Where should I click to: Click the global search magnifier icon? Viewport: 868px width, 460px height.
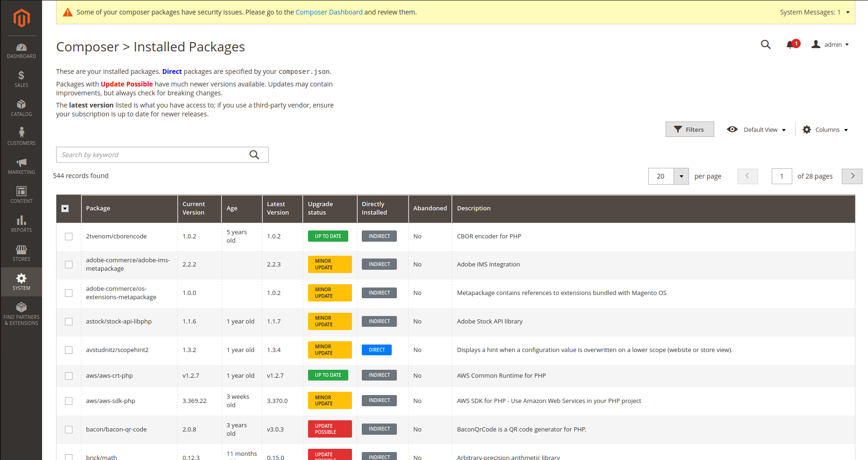(766, 44)
